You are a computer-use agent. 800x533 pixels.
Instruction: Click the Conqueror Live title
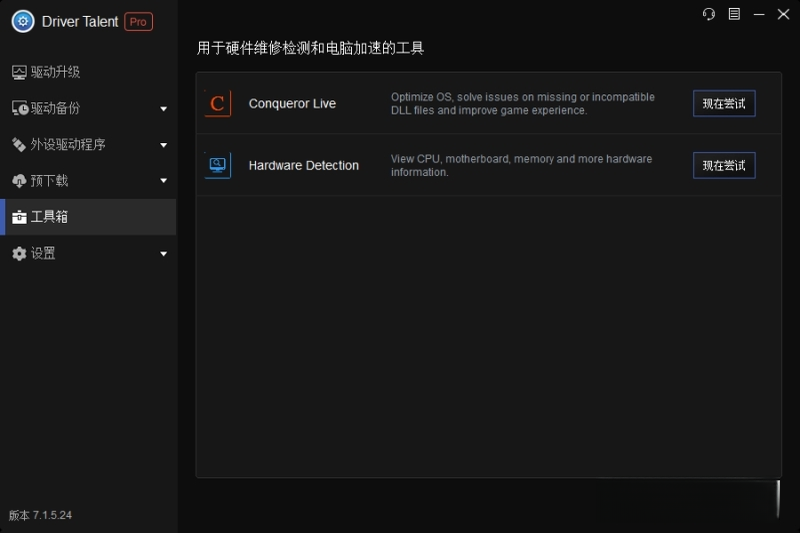pos(292,104)
